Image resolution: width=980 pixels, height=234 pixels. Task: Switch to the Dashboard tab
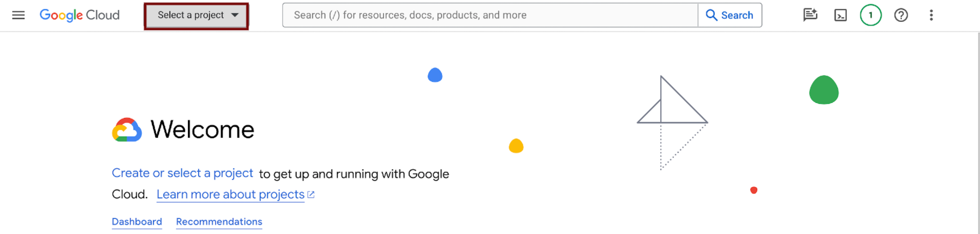click(137, 221)
